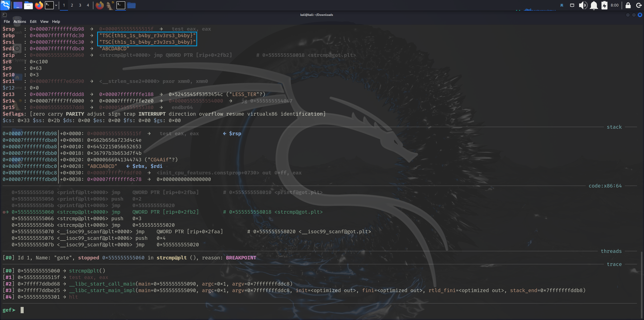This screenshot has width=644, height=320.
Task: Click the gef prompt input line
Action: [320, 310]
